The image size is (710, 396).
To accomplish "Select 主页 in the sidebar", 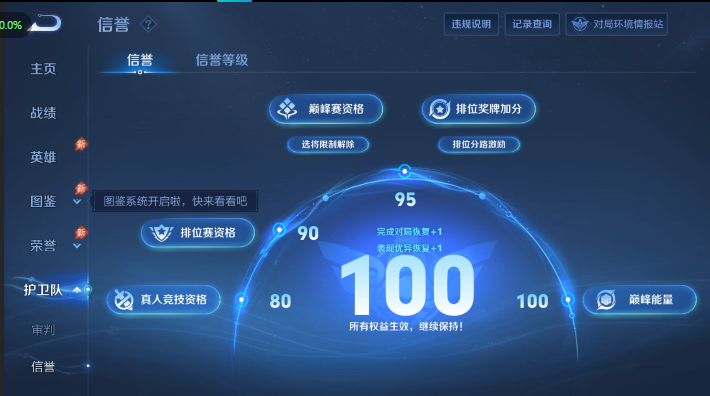I will point(43,69).
